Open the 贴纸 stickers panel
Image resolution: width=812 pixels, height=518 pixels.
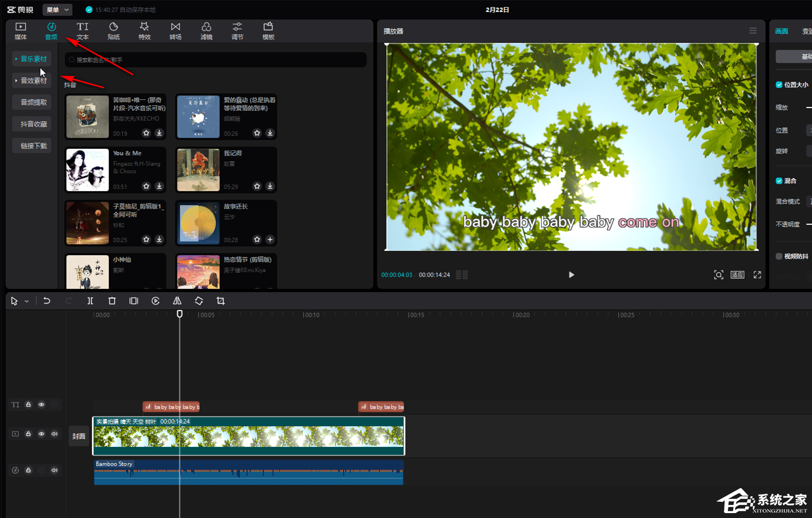(x=114, y=31)
